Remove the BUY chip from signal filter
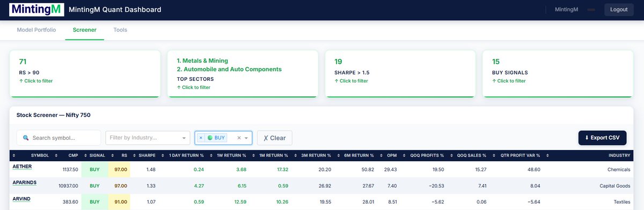The height and width of the screenshot is (210, 644). coord(201,138)
